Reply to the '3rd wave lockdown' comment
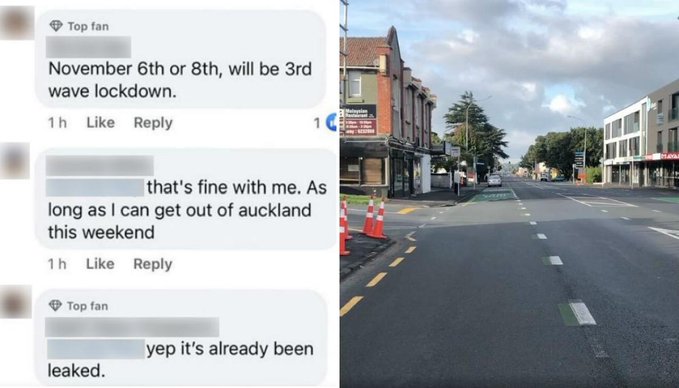 coord(153,123)
